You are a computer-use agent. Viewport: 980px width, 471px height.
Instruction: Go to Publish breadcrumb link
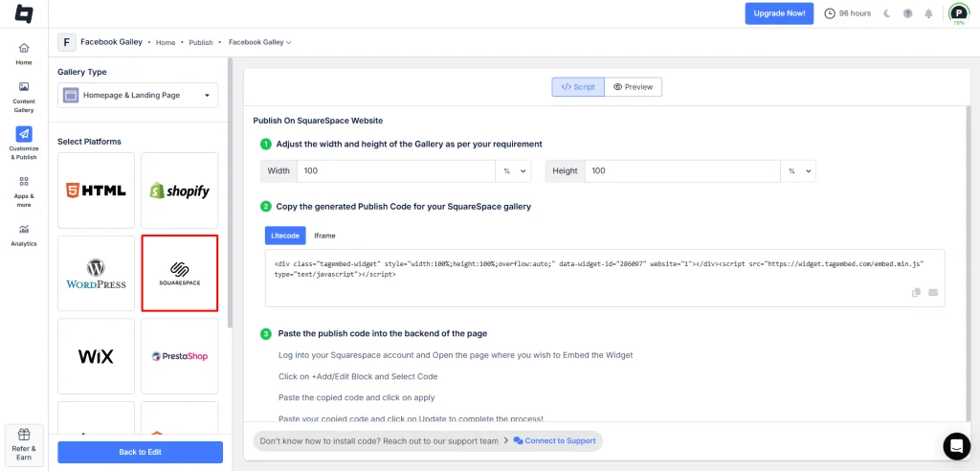pos(201,42)
